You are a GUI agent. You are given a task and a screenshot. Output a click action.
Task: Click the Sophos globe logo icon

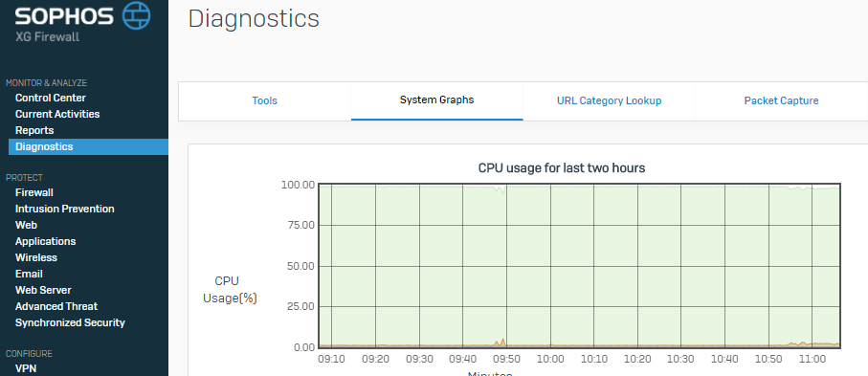tap(136, 15)
